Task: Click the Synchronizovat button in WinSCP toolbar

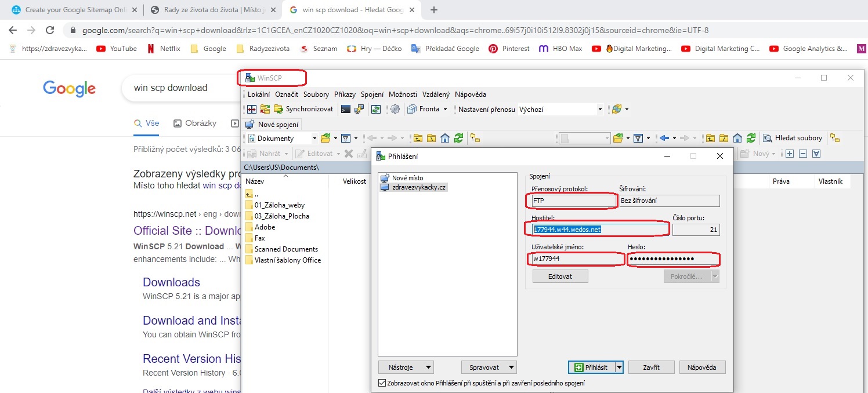Action: 303,109
